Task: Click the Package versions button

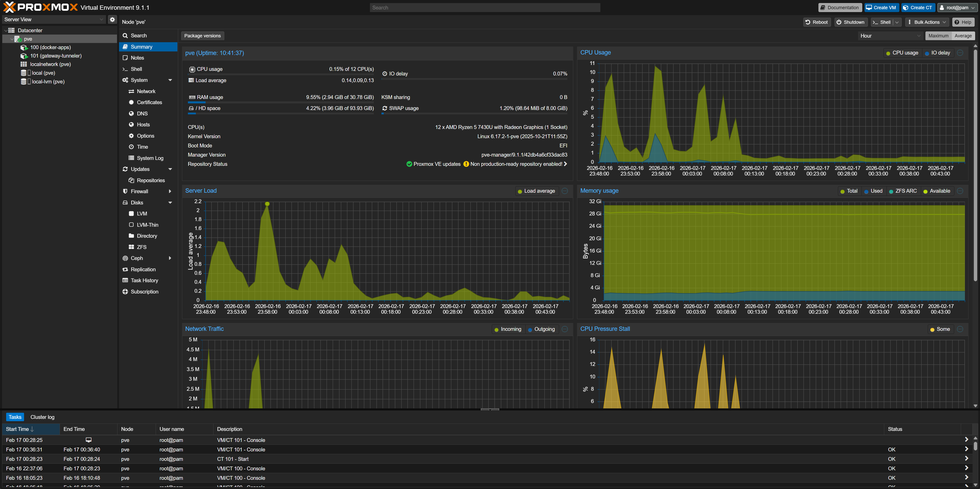Action: (x=203, y=36)
